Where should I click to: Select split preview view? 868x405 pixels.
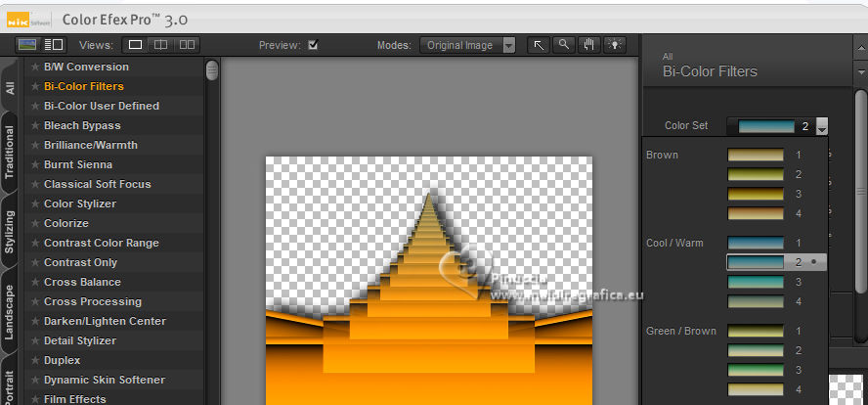click(161, 45)
